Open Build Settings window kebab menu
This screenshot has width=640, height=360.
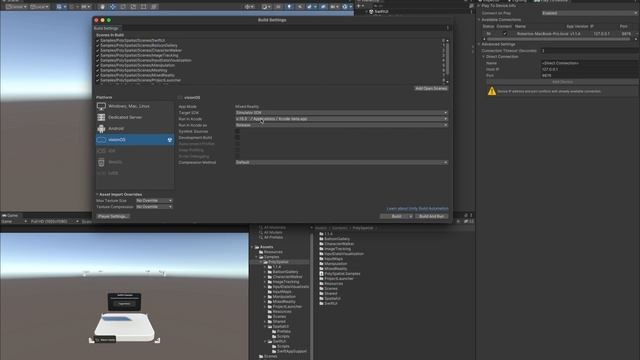pos(448,28)
